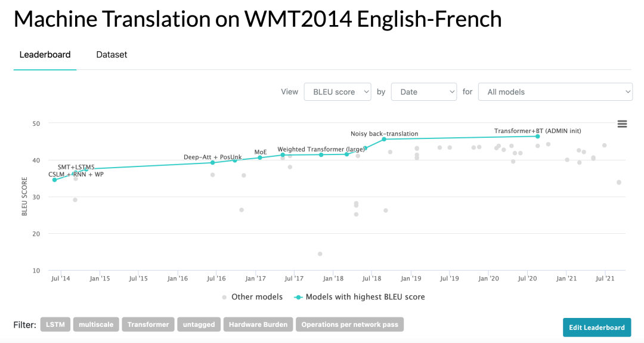Click the gray outlier point near BLEU 14
This screenshot has height=343, width=644.
[x=320, y=254]
